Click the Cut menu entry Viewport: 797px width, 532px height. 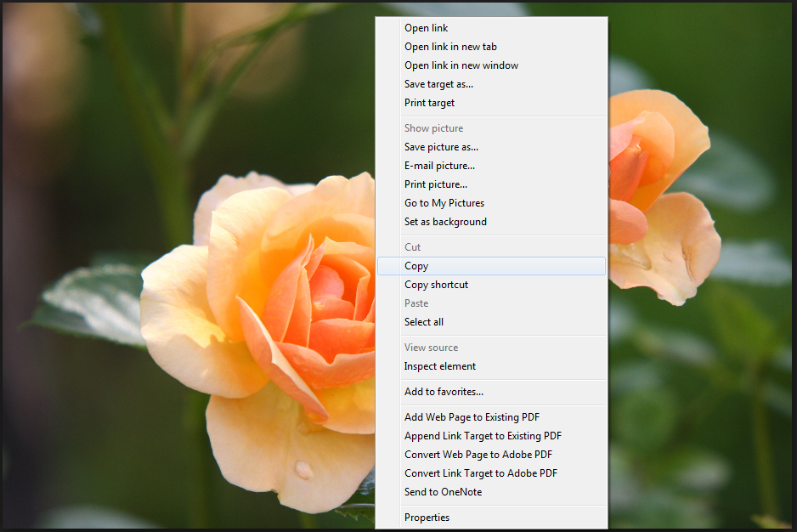(491, 247)
